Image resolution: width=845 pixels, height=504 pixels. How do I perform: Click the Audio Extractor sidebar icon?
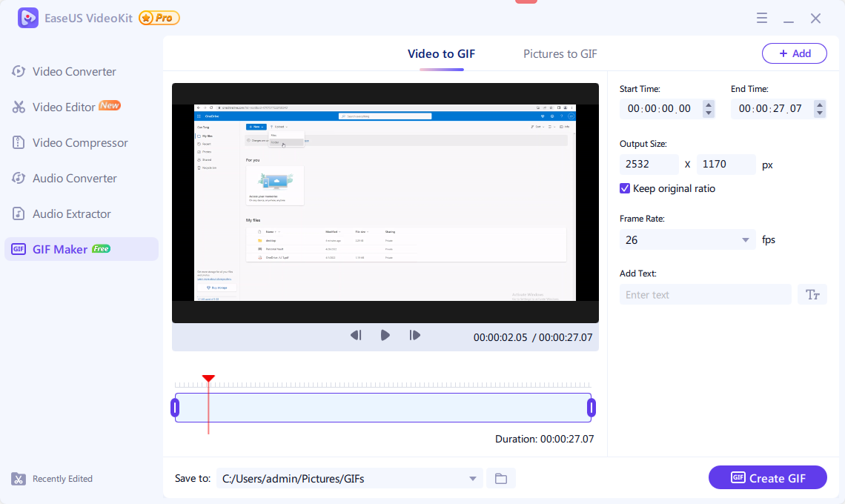[x=19, y=213]
